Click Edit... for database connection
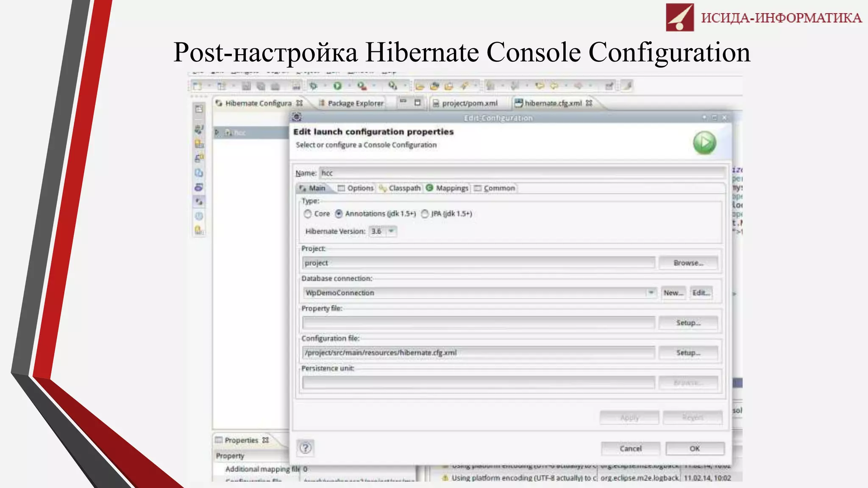The image size is (868, 488). click(701, 293)
